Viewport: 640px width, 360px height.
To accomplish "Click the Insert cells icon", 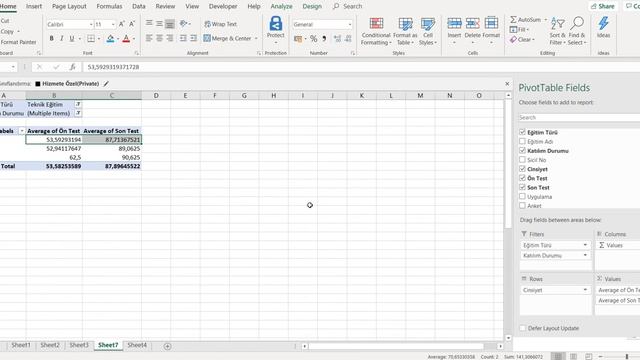I will pos(454,23).
